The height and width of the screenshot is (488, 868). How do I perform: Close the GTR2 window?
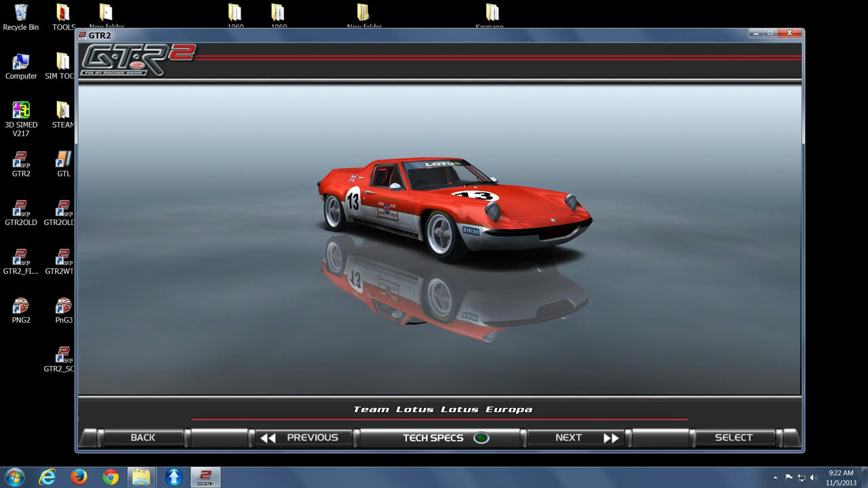coord(789,33)
